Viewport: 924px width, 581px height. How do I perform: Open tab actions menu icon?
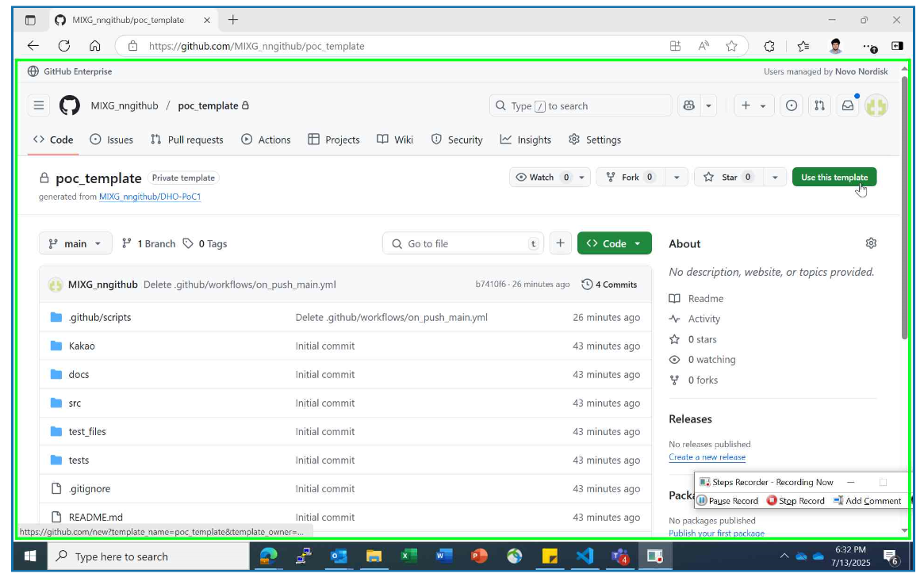[30, 20]
